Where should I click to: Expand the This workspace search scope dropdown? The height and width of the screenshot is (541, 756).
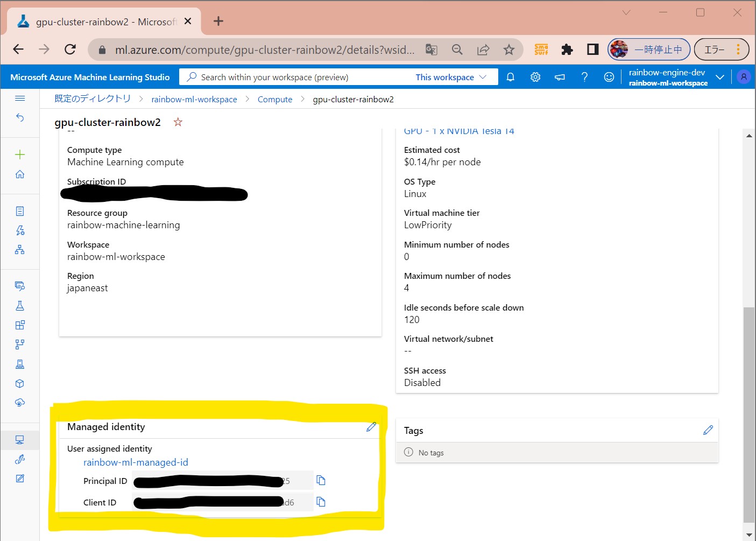pyautogui.click(x=451, y=77)
